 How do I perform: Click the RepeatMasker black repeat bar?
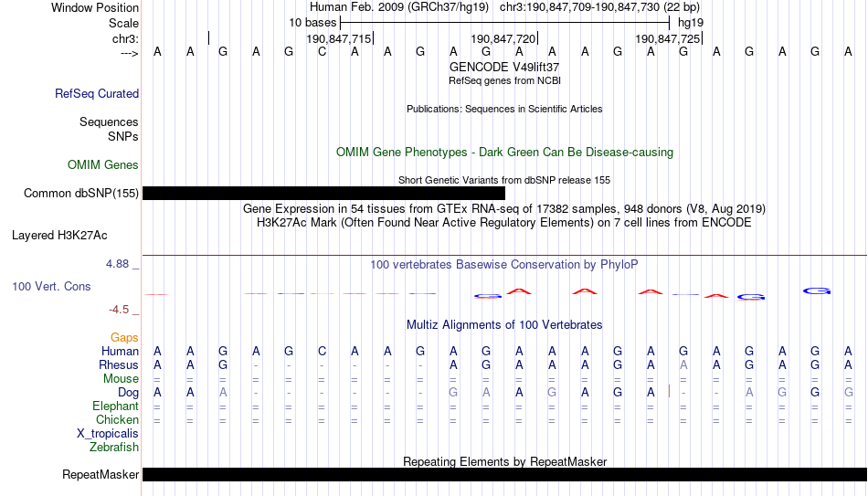pyautogui.click(x=505, y=474)
